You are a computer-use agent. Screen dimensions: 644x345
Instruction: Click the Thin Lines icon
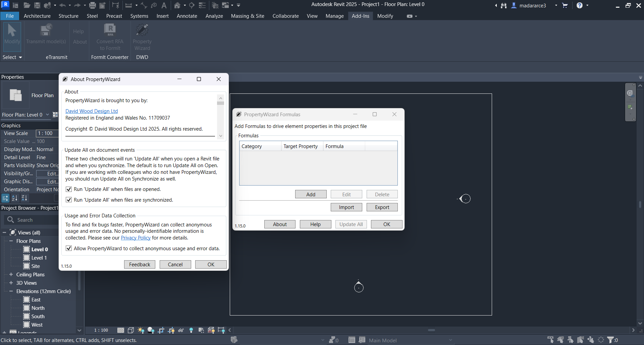click(202, 5)
